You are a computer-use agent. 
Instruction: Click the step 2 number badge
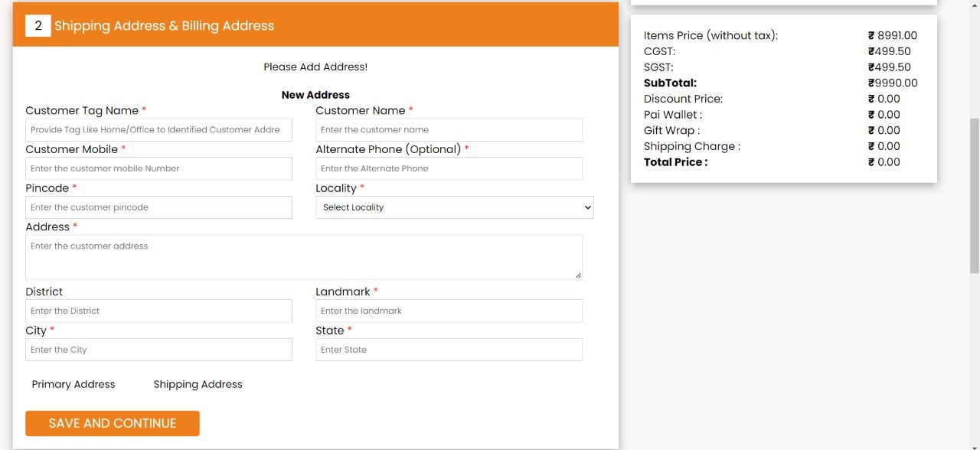point(38,25)
